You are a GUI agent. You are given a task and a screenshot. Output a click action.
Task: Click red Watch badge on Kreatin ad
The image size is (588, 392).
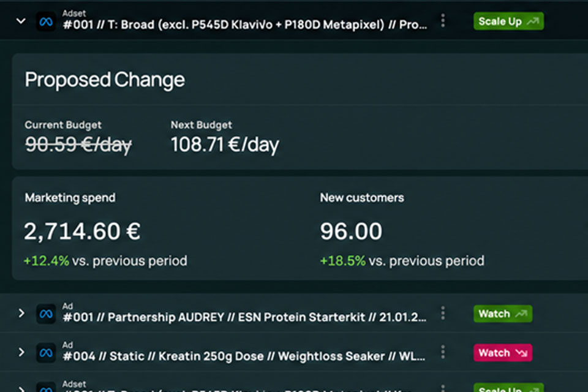(502, 353)
